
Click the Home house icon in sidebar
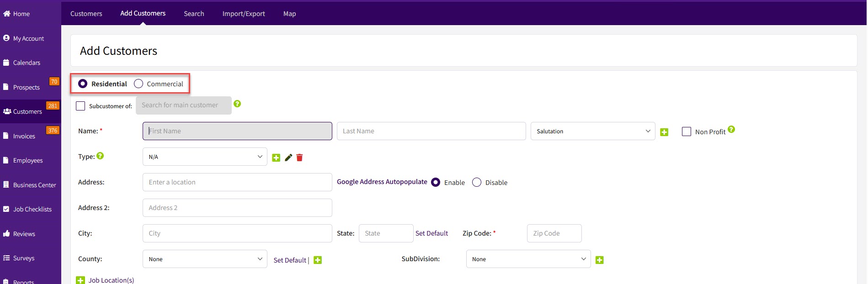(x=6, y=14)
